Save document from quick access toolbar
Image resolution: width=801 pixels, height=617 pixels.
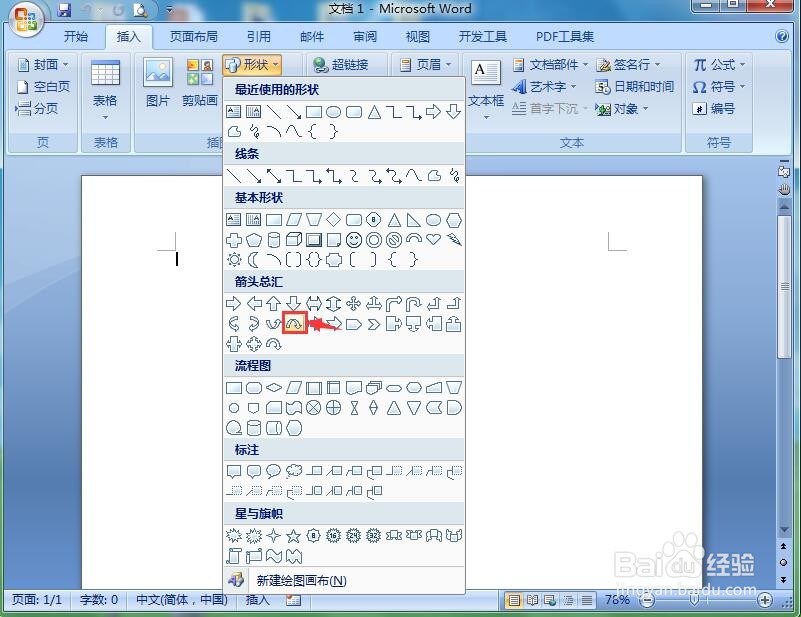pos(64,10)
